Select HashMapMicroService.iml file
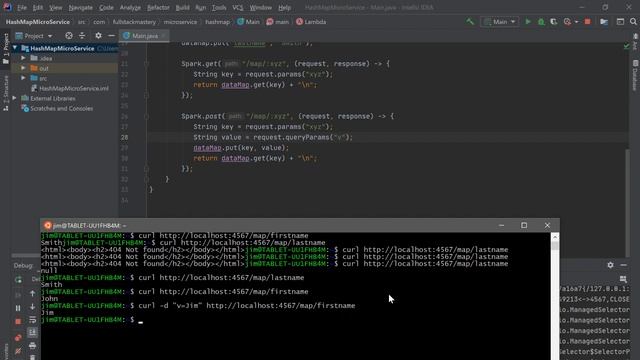The image size is (640, 360). 70,88
